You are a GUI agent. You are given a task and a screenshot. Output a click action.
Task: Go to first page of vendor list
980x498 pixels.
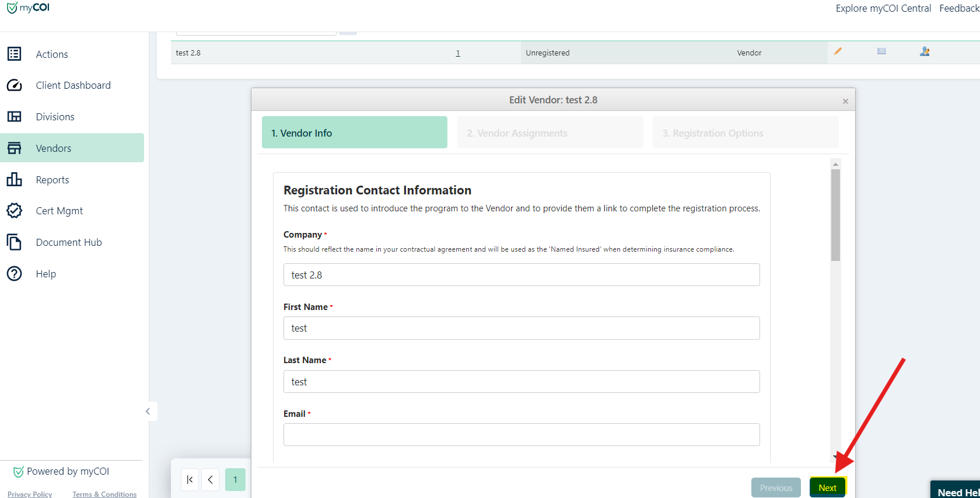[190, 480]
